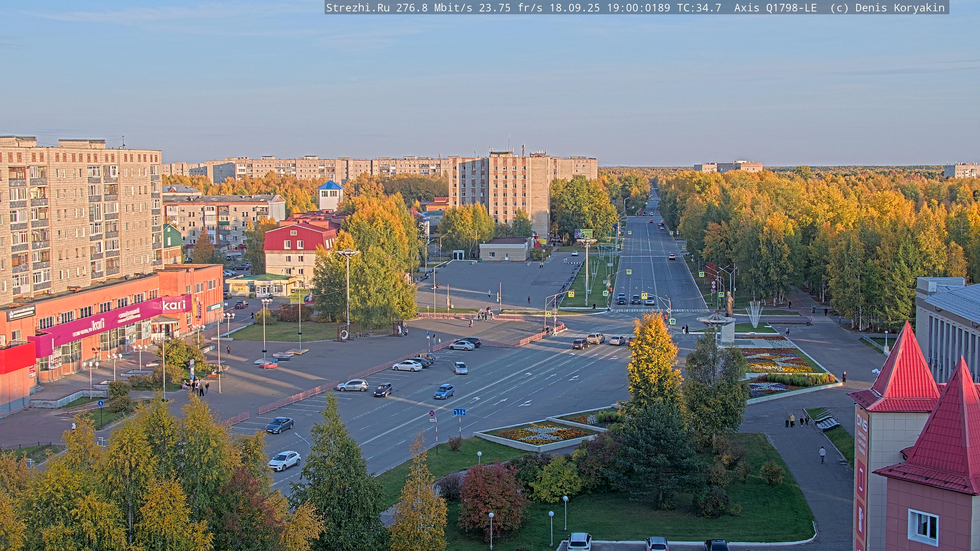Click the 276.8 Mbit/s bitrate readout

tap(434, 8)
